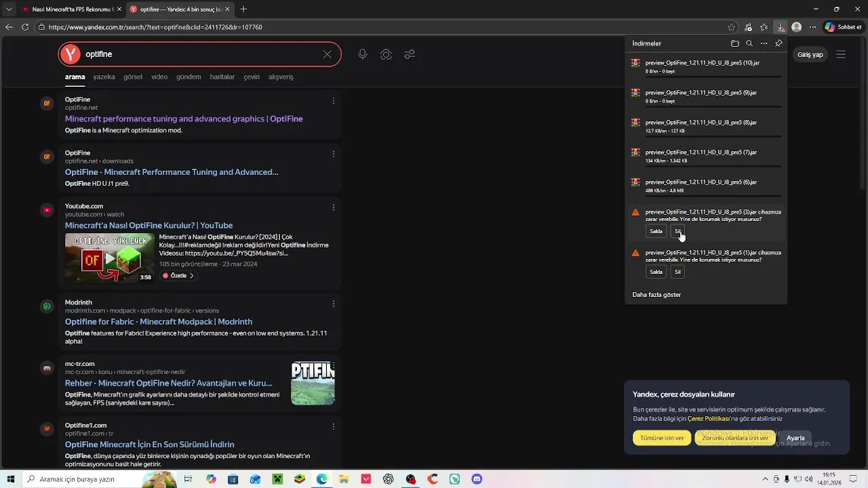Go back to previous page
The height and width of the screenshot is (488, 868).
[9, 27]
